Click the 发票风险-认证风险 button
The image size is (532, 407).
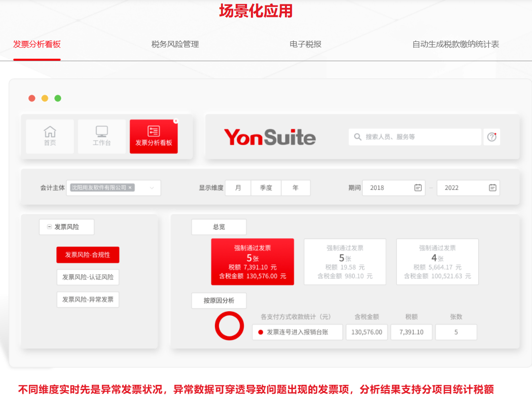[88, 277]
